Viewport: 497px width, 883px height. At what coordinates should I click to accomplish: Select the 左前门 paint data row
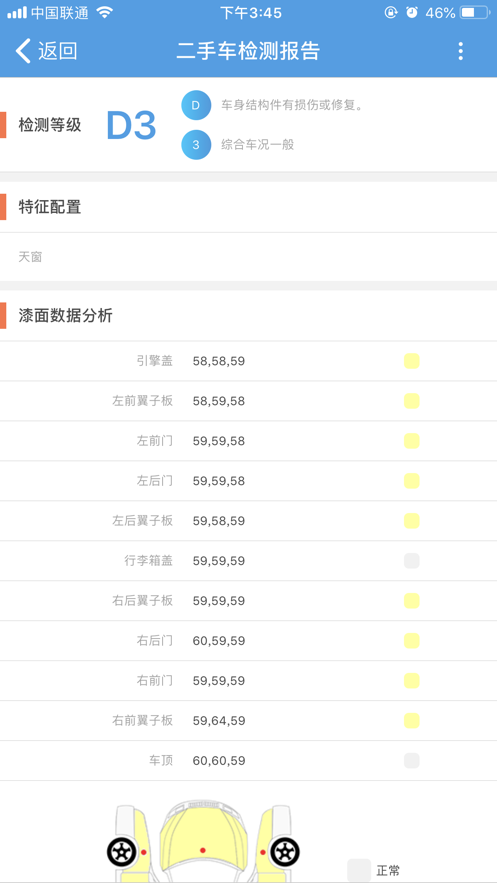click(248, 441)
